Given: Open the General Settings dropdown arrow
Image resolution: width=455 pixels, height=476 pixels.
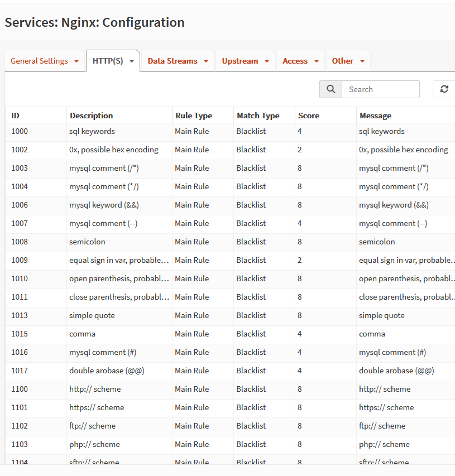Looking at the screenshot, I should pyautogui.click(x=76, y=61).
